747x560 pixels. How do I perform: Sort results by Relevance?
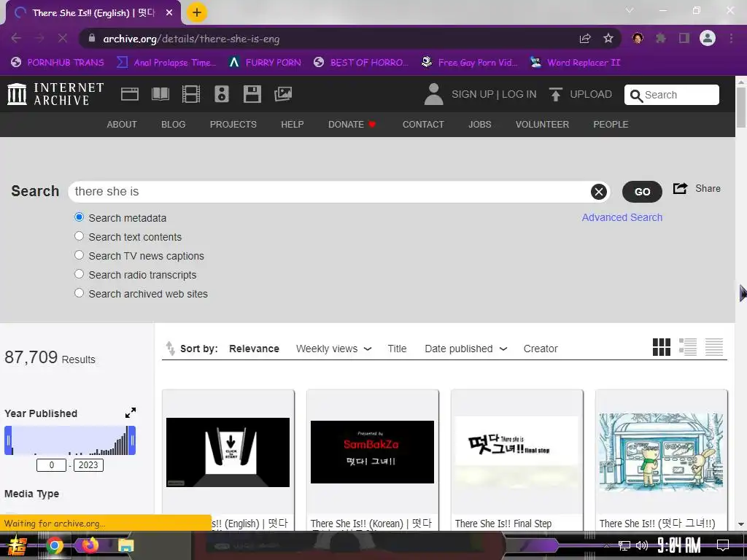point(254,349)
